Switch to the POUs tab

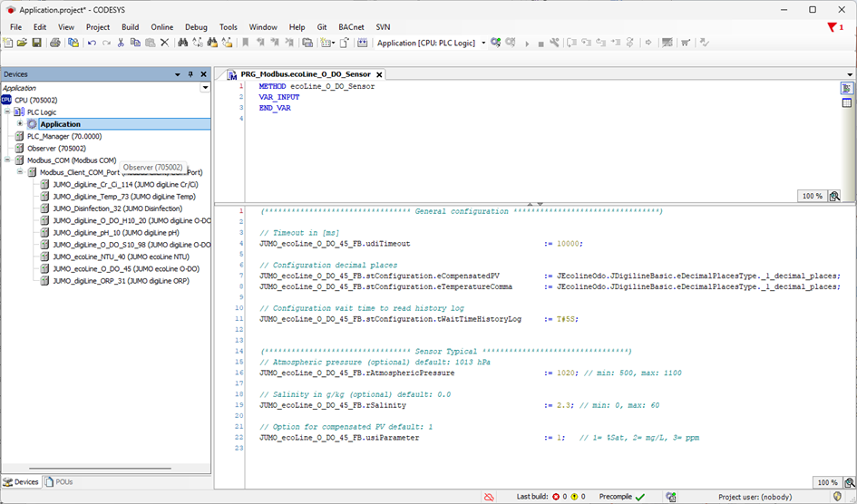click(x=59, y=481)
